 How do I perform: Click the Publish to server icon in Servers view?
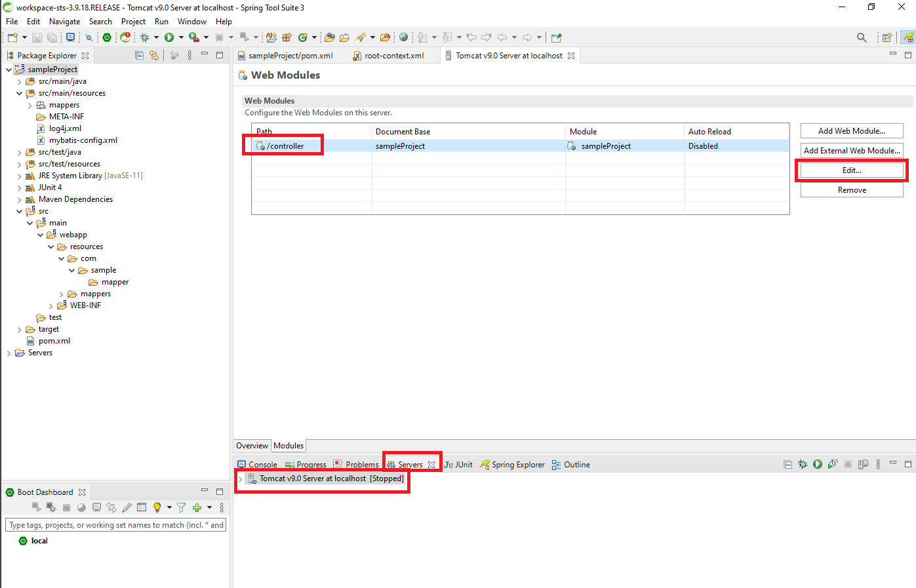(x=863, y=464)
